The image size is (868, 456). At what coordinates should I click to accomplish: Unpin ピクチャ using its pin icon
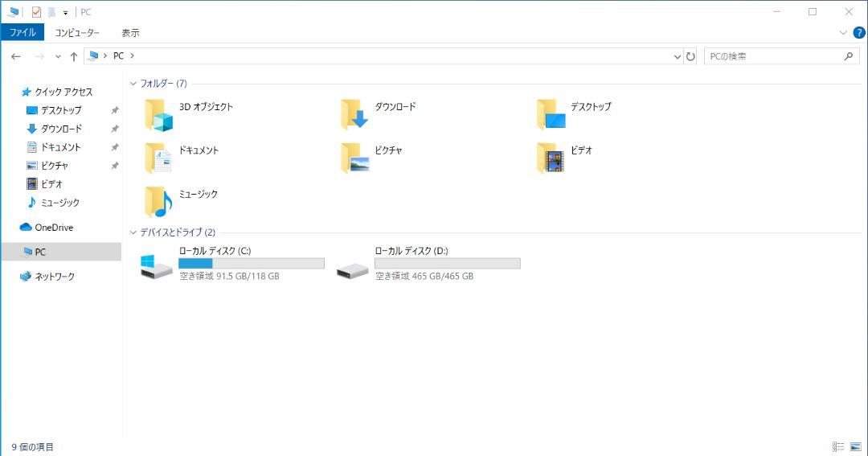(x=115, y=165)
